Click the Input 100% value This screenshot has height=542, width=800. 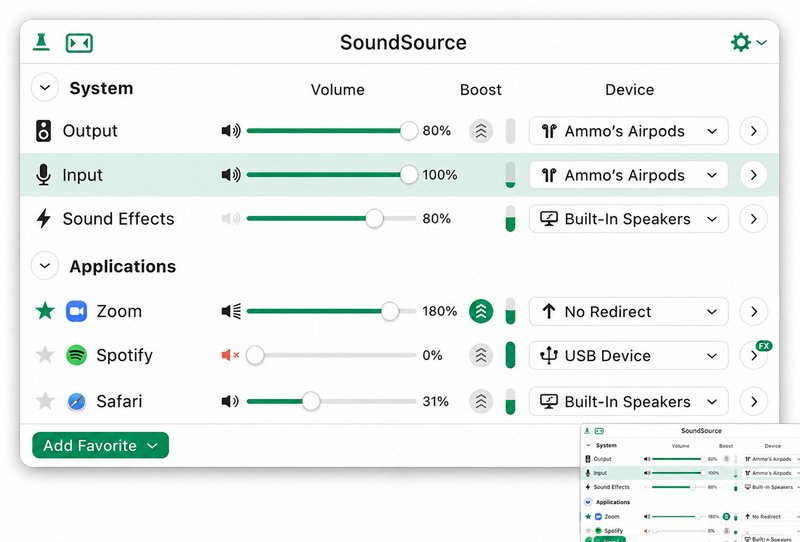439,175
